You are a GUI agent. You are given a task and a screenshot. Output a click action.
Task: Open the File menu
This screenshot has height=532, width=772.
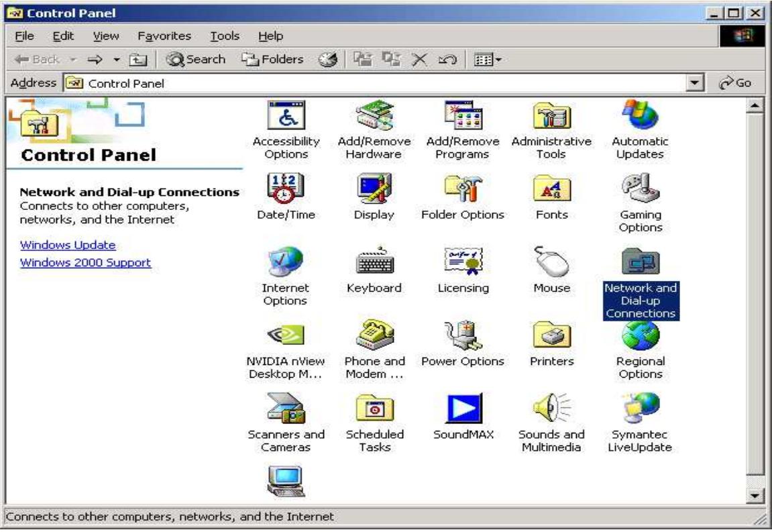tap(24, 36)
